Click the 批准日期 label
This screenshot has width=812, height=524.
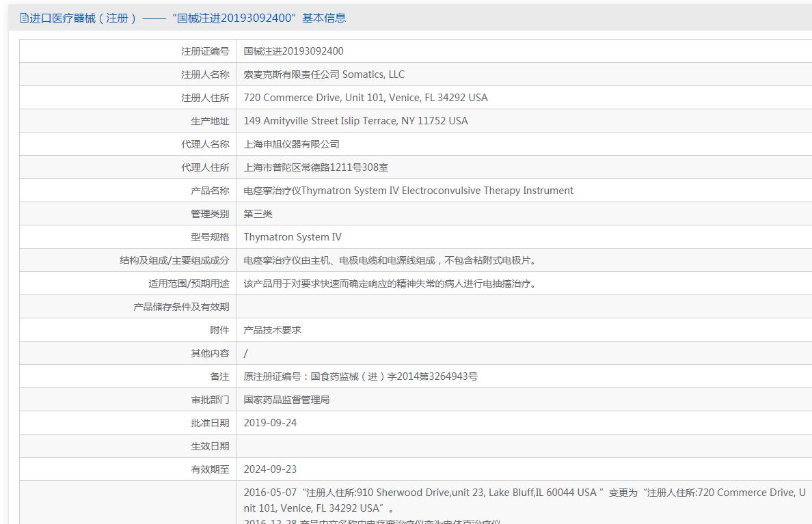coord(210,424)
